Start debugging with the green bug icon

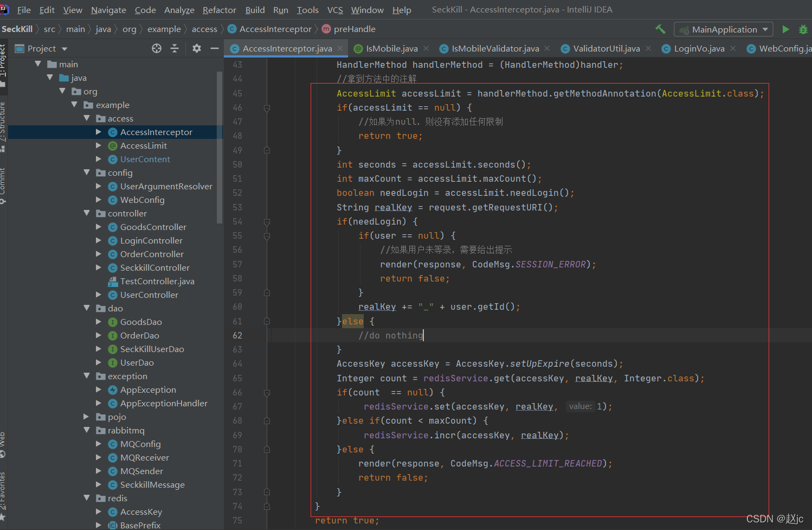point(803,29)
